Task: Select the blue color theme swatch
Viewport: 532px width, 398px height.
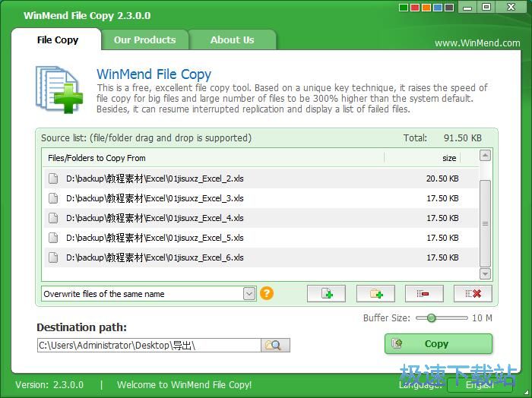Action: (438, 8)
